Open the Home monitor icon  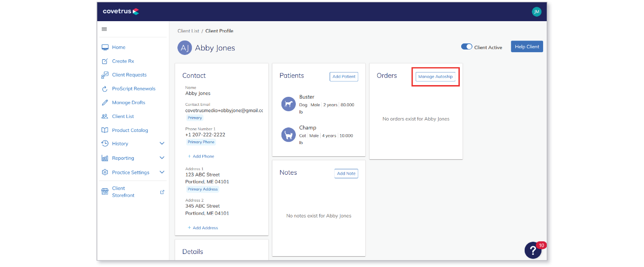[105, 47]
